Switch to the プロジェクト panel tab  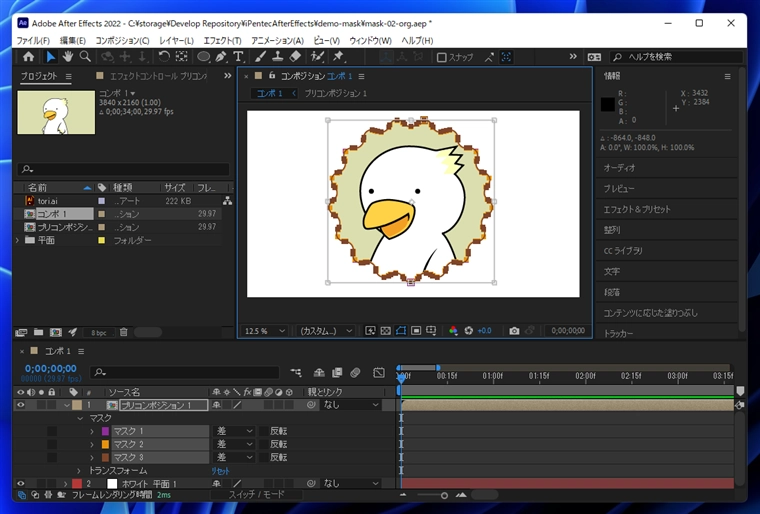coord(40,76)
